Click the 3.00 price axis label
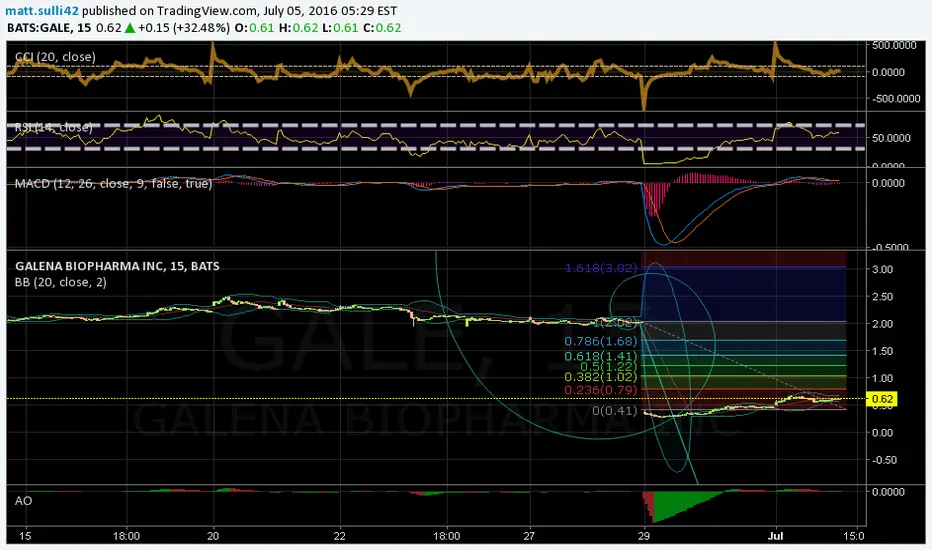 pos(882,269)
